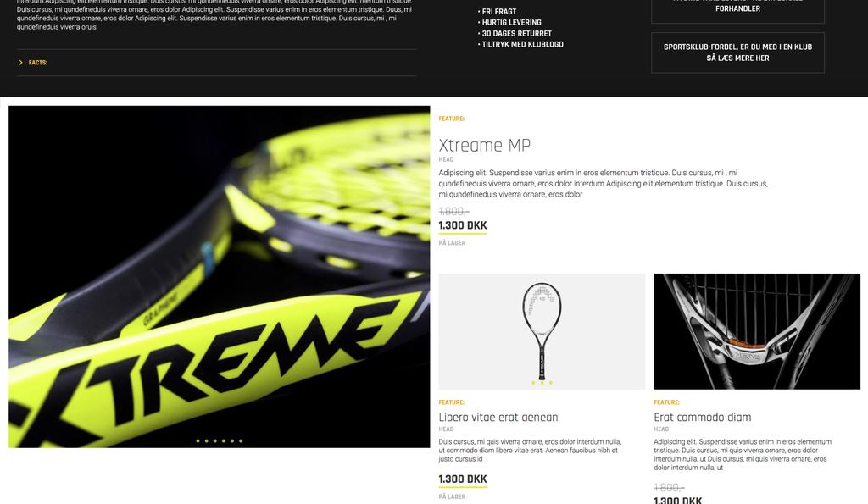Click the Sportsklub-fordel læs mere her button
Screen dimensions: 868x504
point(738,53)
